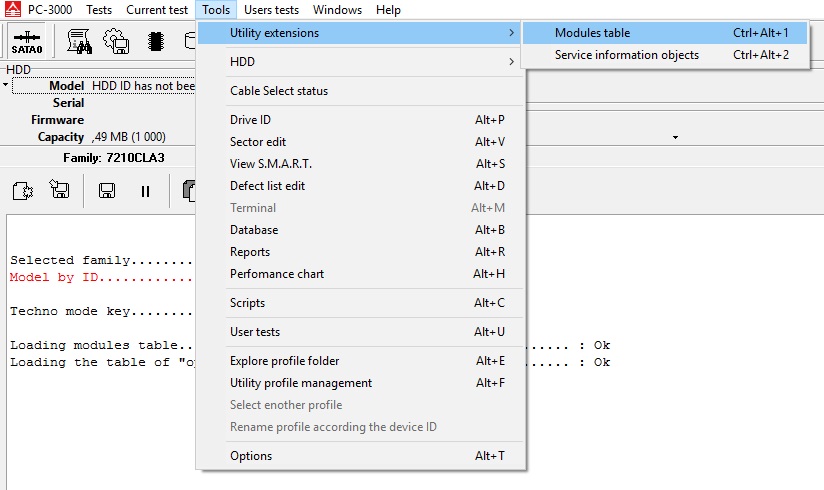Open the small dropdown arrow right of menu
Viewport: 824px width, 490px height.
(x=675, y=137)
